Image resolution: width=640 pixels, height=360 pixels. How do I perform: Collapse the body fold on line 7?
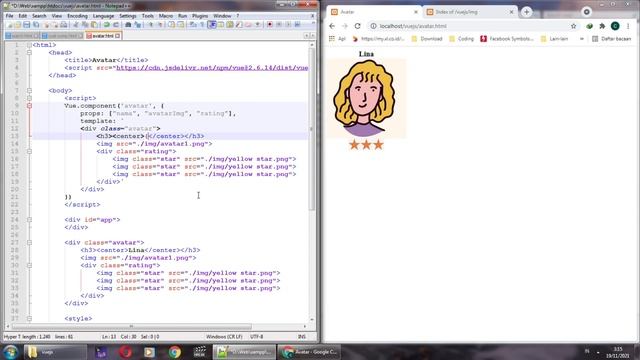pos(29,91)
